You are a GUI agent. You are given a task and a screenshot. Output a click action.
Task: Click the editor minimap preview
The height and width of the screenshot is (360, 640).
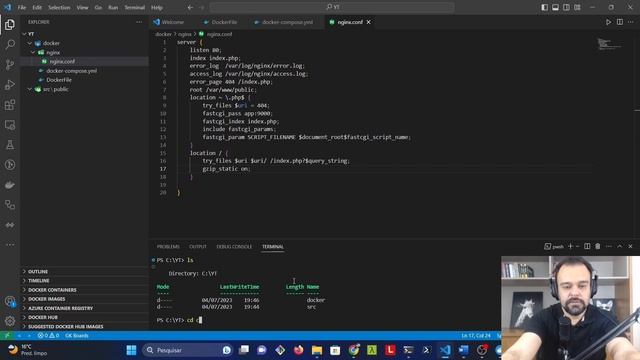pos(609,44)
